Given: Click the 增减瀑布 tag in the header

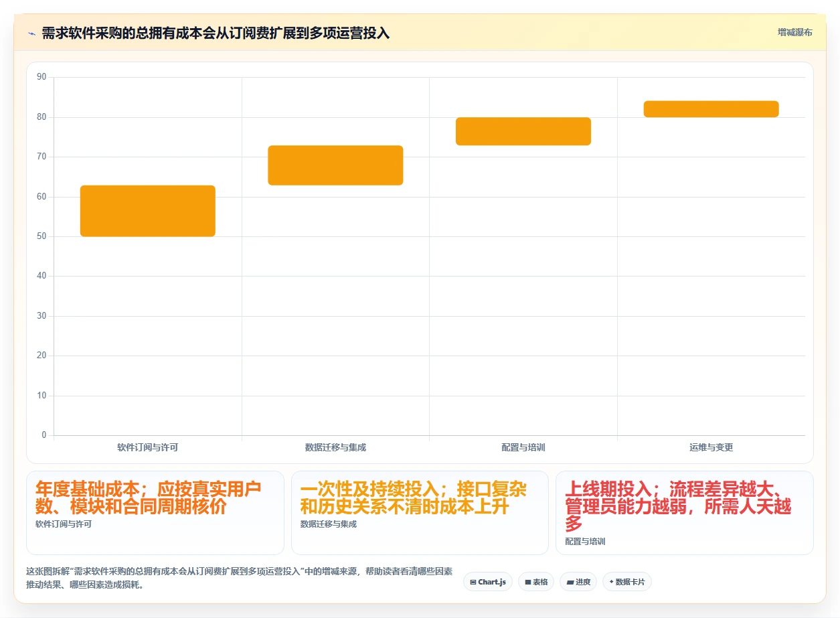Looking at the screenshot, I should tap(795, 32).
